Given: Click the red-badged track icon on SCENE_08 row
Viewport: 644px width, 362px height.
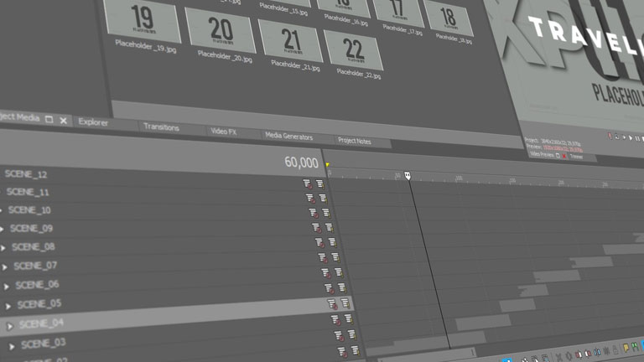Looking at the screenshot, I should click(319, 243).
